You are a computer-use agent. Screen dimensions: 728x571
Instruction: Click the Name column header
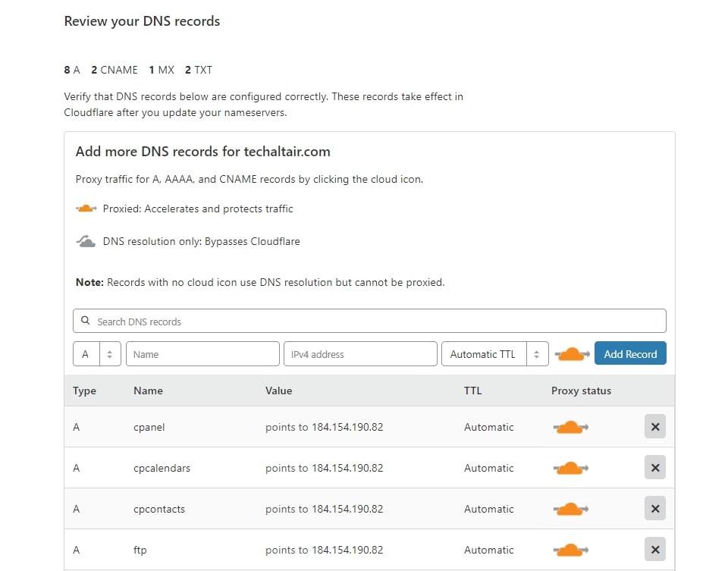148,391
